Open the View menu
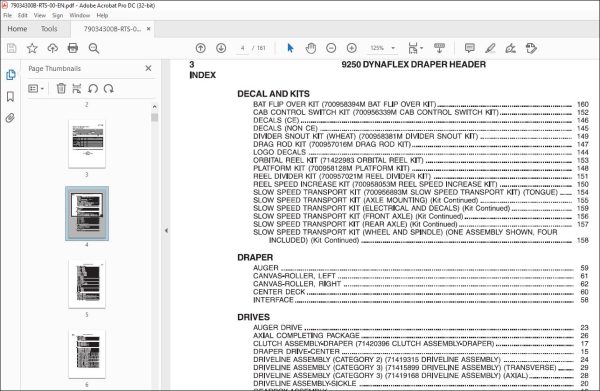The image size is (600, 391). coord(39,15)
